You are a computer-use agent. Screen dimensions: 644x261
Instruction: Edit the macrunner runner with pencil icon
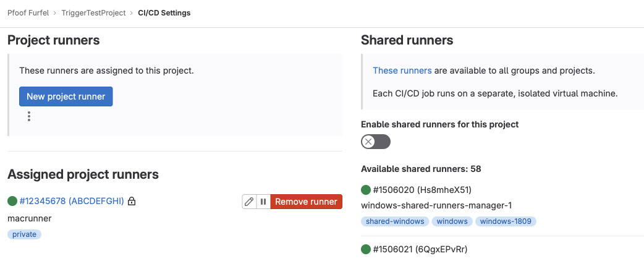[x=249, y=202]
